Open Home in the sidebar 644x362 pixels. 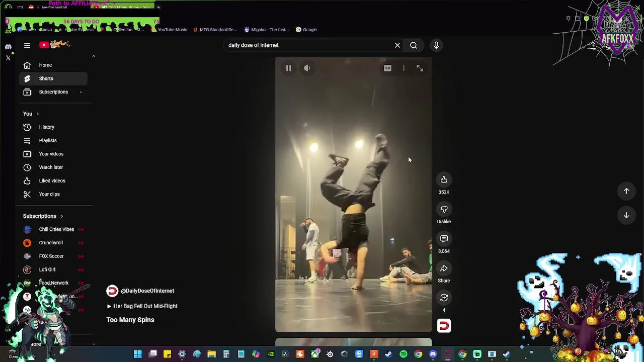pos(53,65)
